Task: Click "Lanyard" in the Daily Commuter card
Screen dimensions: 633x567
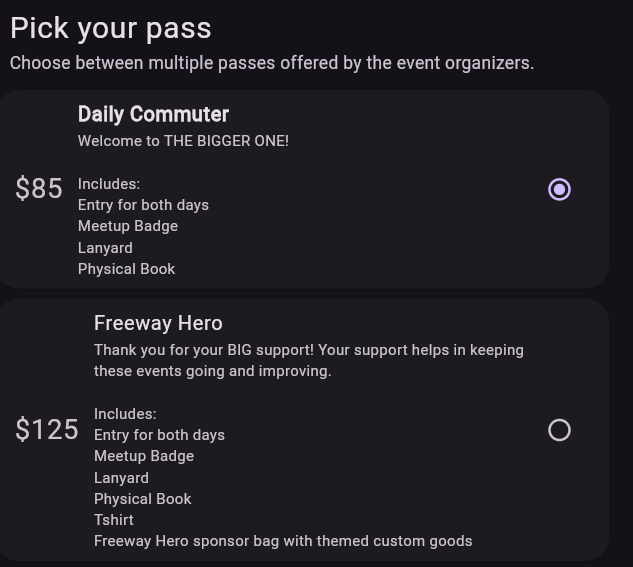Action: 105,248
